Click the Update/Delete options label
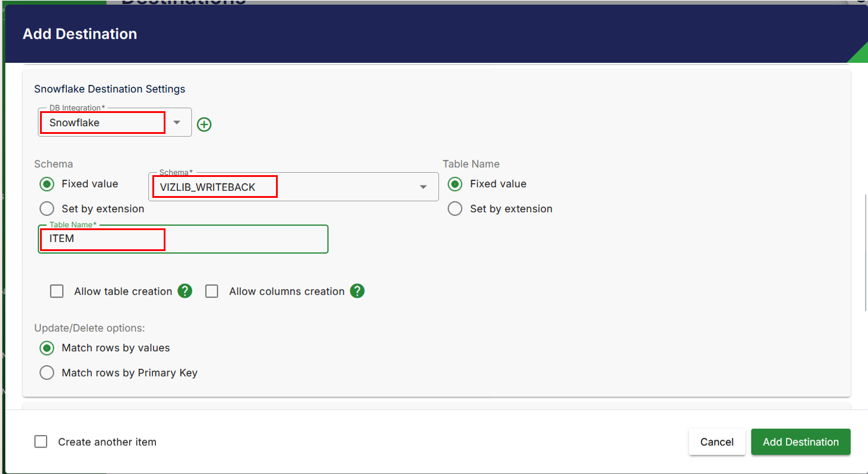Image resolution: width=868 pixels, height=474 pixels. click(90, 328)
